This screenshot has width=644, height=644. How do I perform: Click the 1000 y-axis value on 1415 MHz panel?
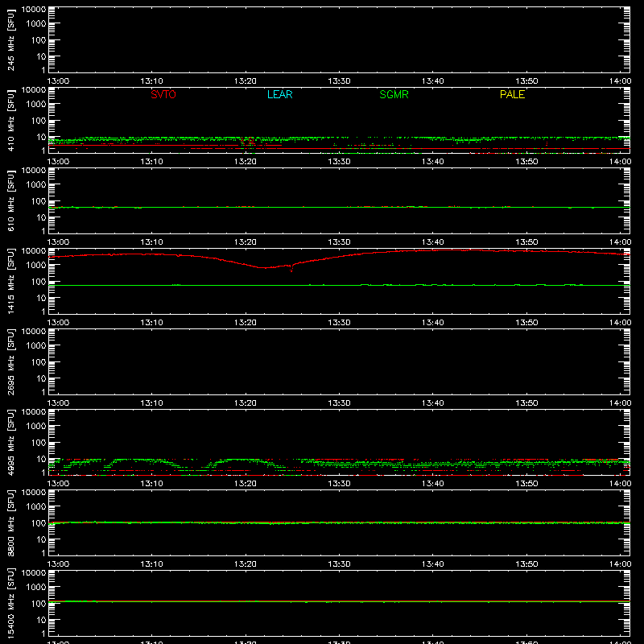(x=36, y=266)
